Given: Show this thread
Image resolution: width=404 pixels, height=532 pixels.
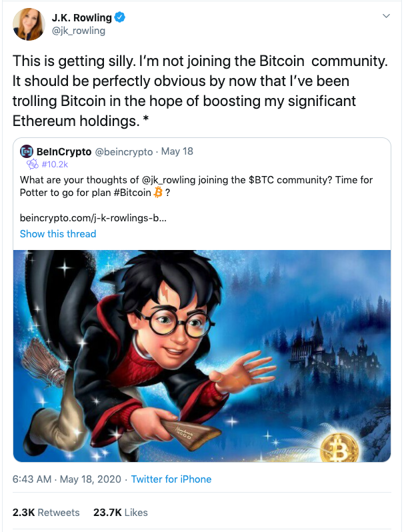Looking at the screenshot, I should point(58,234).
